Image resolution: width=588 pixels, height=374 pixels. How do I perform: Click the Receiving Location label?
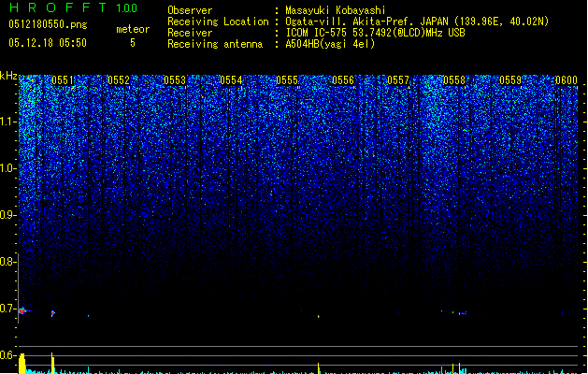[218, 22]
